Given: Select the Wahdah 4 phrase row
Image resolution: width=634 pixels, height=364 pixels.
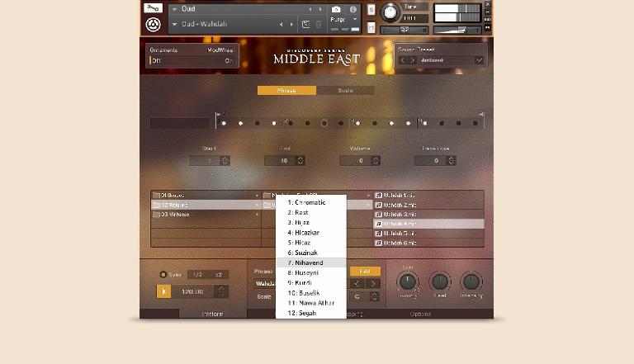Looking at the screenshot, I should point(428,224).
